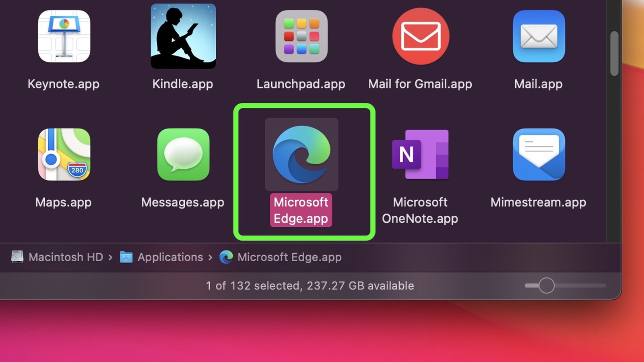Select the Microsoft OneNote app icon
The width and height of the screenshot is (644, 362).
pos(421,154)
